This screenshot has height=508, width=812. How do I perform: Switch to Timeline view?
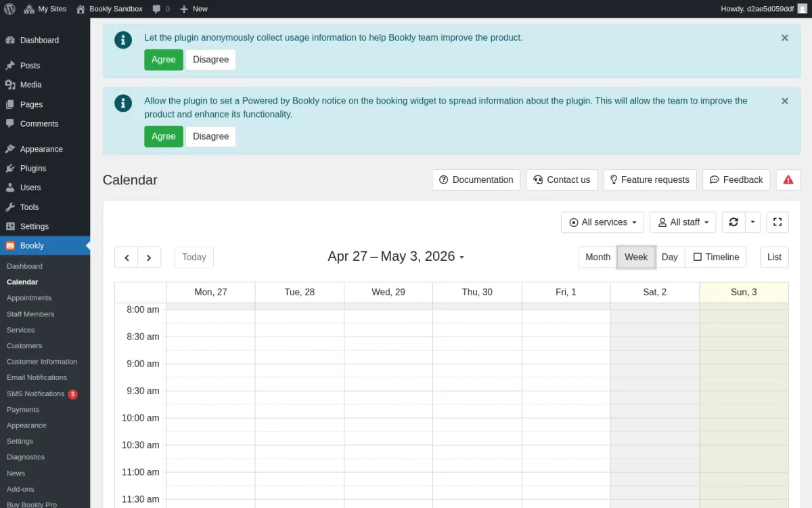tap(716, 257)
